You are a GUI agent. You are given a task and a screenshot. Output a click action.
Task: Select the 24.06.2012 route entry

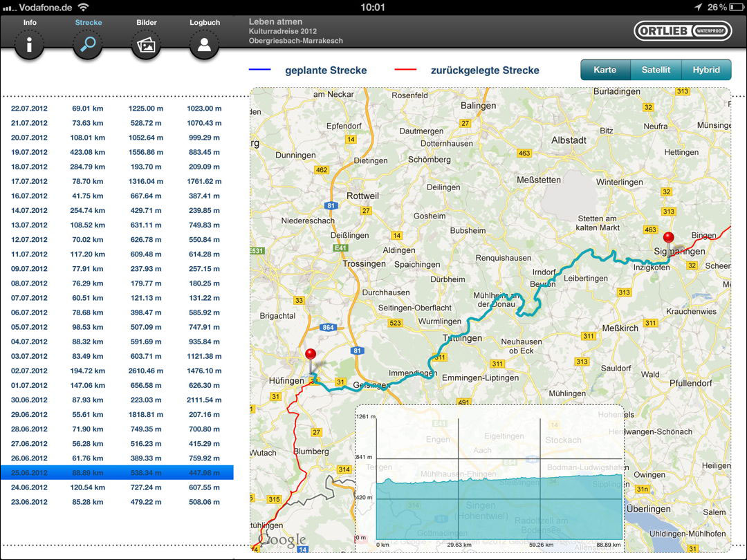click(117, 487)
